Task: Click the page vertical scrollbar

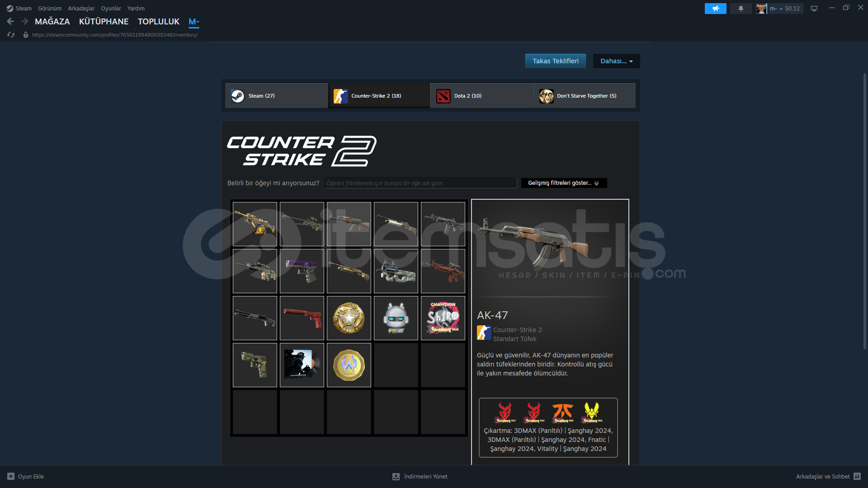Action: pos(864,211)
